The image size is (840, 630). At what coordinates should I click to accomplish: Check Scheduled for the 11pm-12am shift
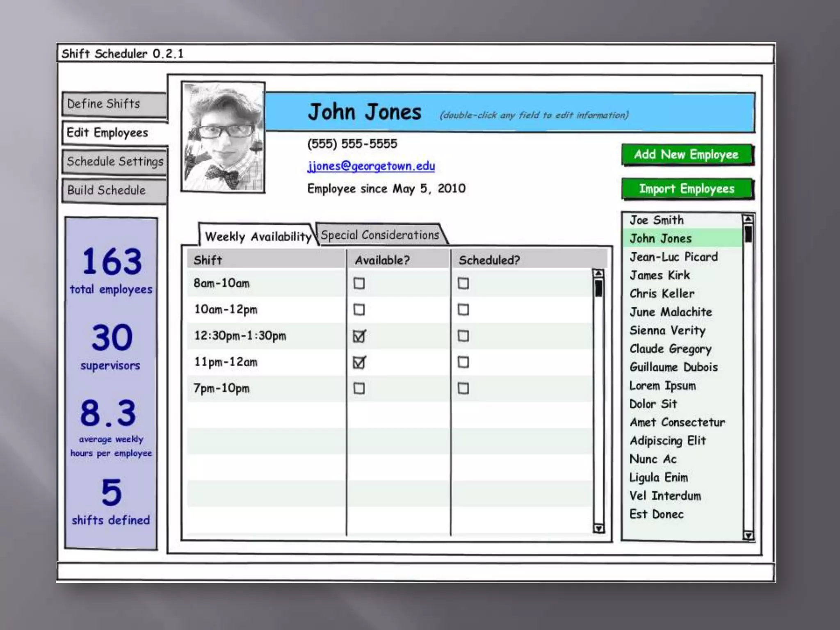pyautogui.click(x=463, y=362)
